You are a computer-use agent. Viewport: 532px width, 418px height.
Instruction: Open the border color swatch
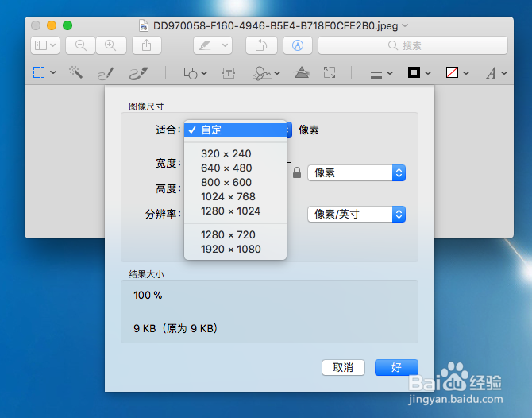click(x=419, y=72)
